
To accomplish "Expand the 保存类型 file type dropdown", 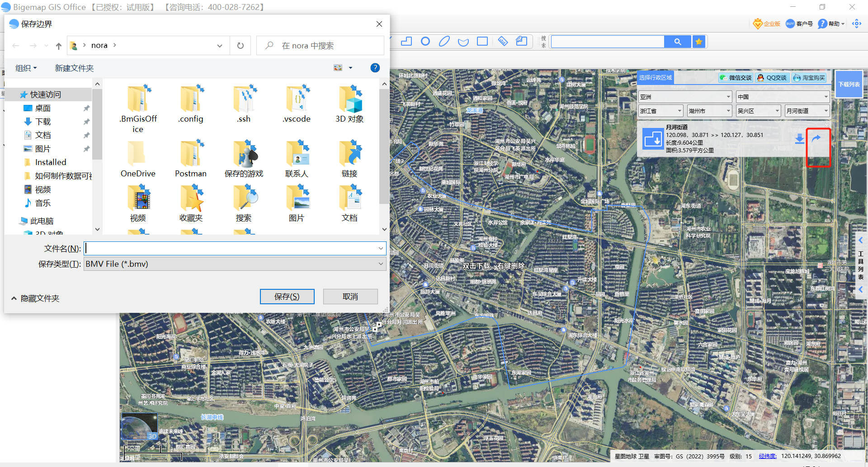I will [381, 264].
